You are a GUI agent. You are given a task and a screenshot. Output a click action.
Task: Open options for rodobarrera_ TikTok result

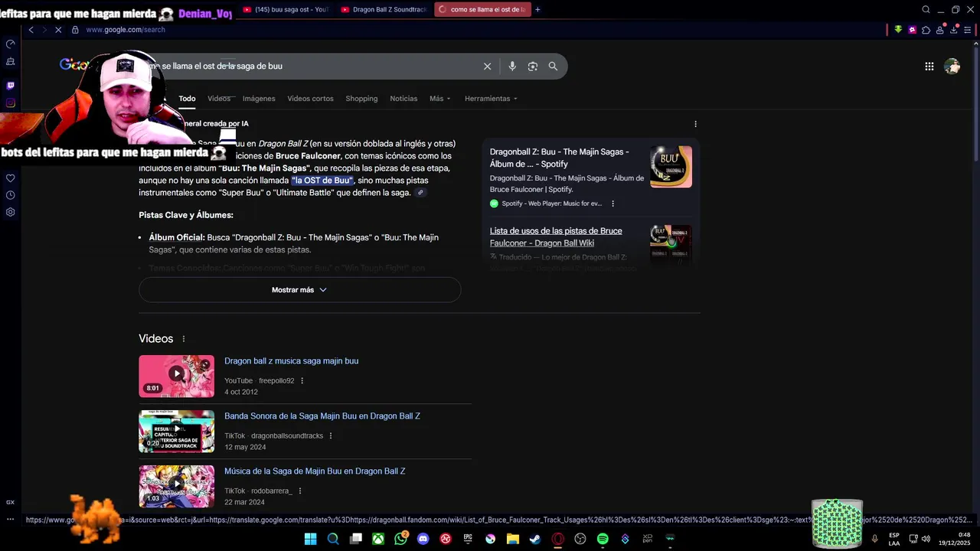299,491
